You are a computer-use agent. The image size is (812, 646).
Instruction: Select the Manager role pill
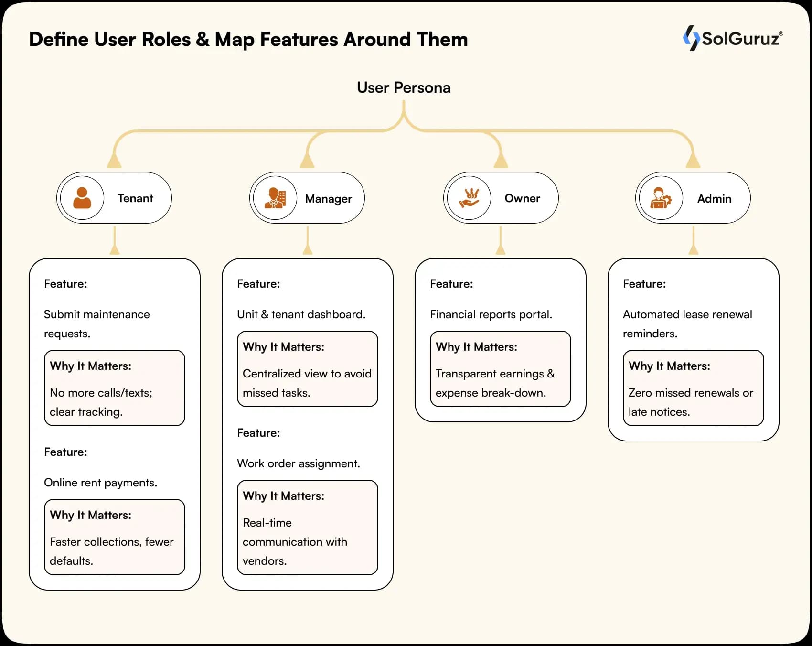coord(307,198)
